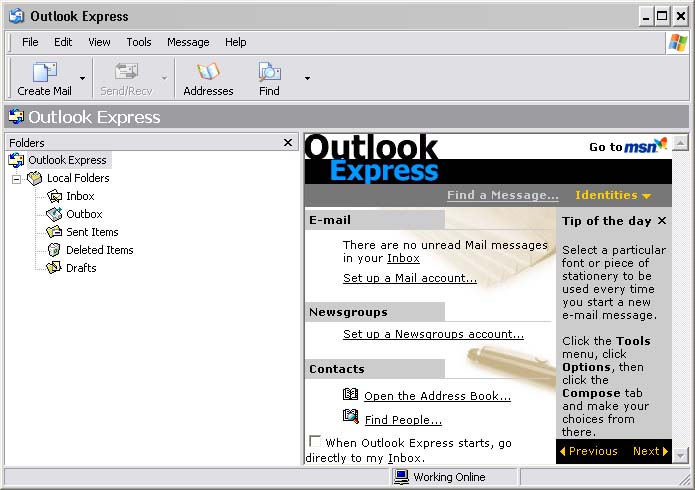Screen dimensions: 695x490
Task: Select Outlook Express root label in folder tree
Action: [x=67, y=160]
